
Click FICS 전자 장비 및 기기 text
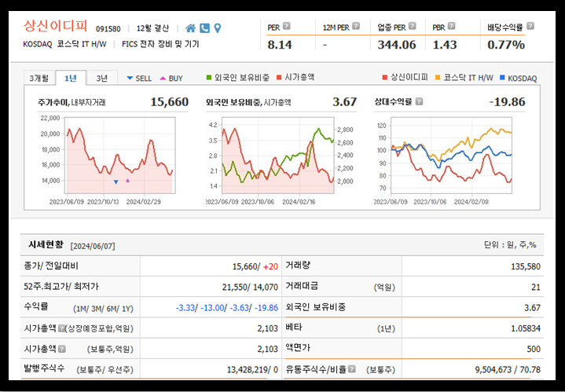tap(160, 44)
